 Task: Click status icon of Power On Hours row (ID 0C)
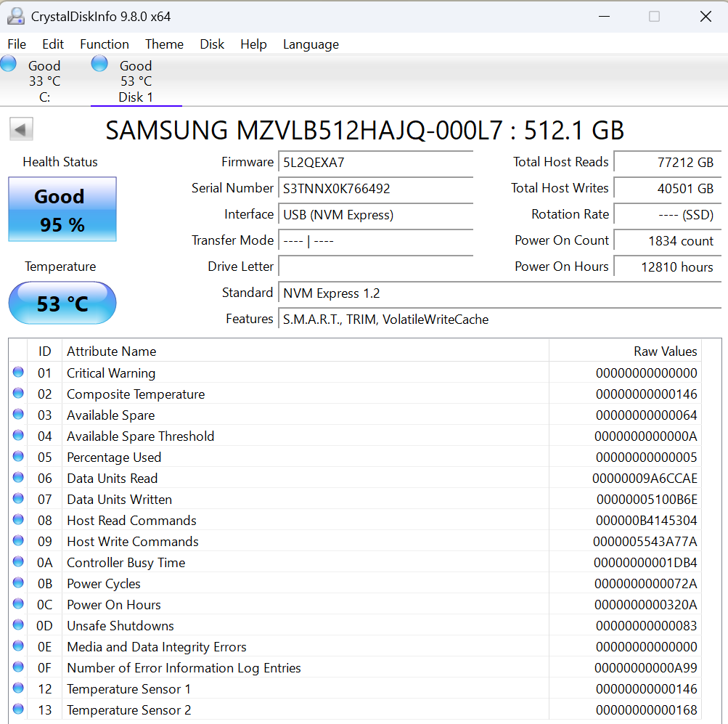point(18,603)
